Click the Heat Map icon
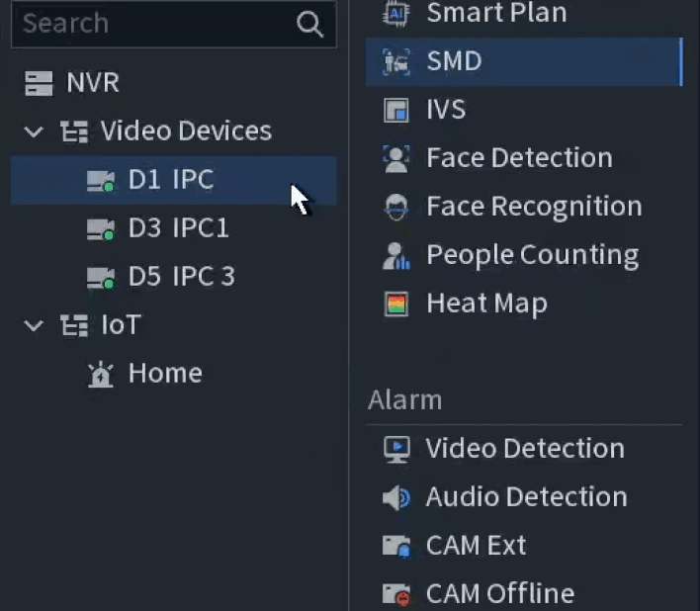This screenshot has height=611, width=700. (396, 304)
